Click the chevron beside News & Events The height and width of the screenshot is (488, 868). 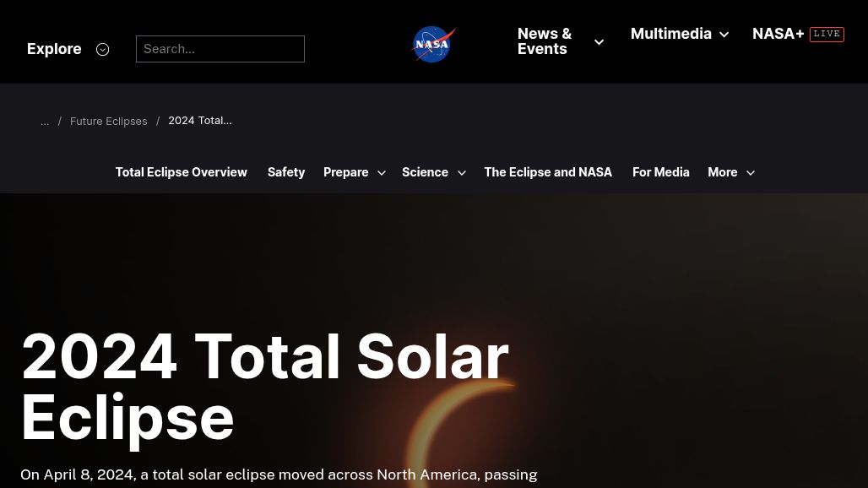tap(599, 41)
